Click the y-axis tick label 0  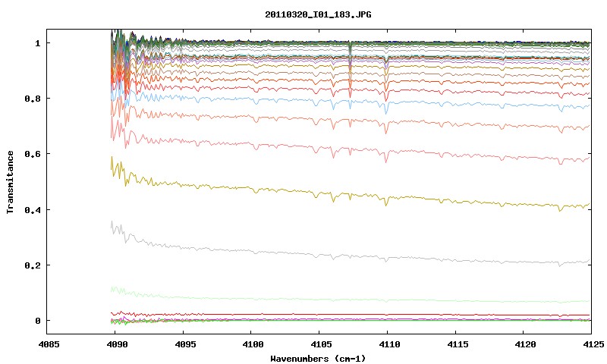coord(37,321)
